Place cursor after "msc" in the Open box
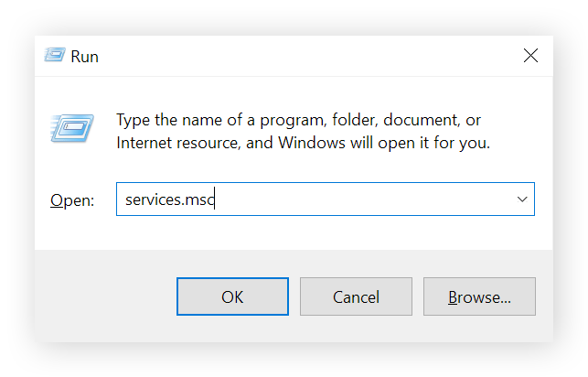The image size is (588, 377). 214,199
